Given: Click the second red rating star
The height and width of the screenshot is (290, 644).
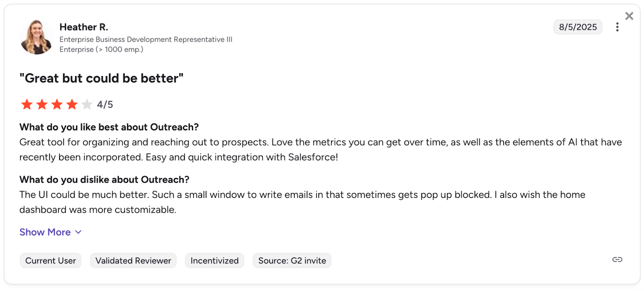Looking at the screenshot, I should 42,105.
